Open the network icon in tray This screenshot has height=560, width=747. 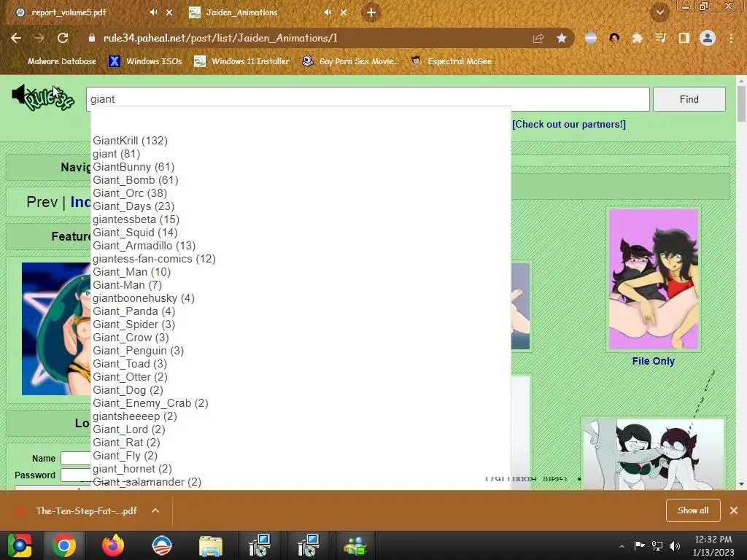pyautogui.click(x=657, y=545)
